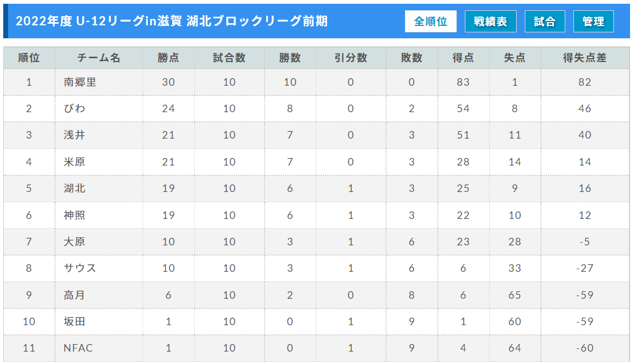Click the 勝点 column header

pyautogui.click(x=168, y=58)
